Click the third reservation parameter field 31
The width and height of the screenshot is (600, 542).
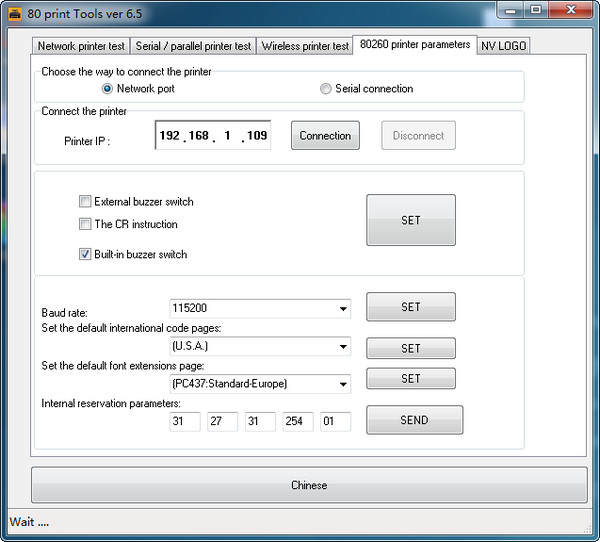260,422
